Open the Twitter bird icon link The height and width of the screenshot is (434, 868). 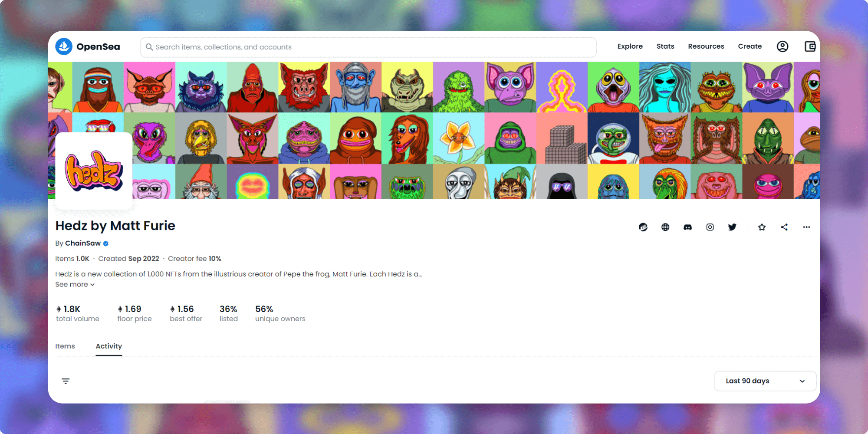(x=732, y=227)
